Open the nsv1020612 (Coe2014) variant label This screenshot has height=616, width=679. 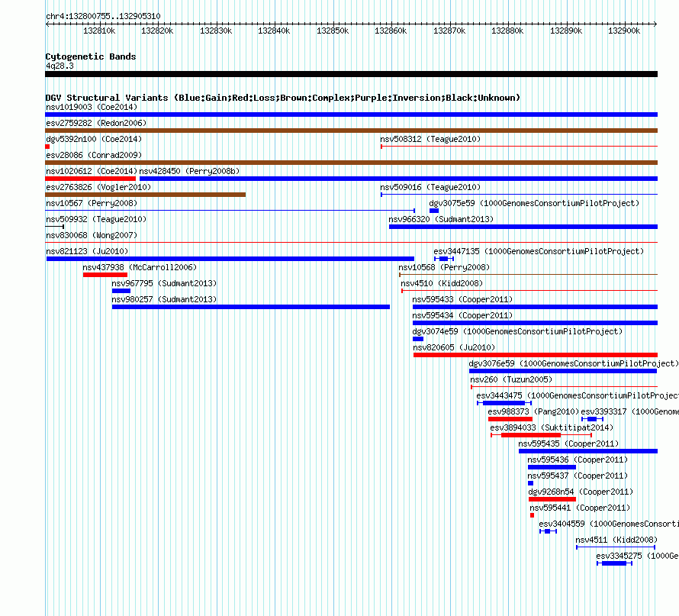pos(92,171)
